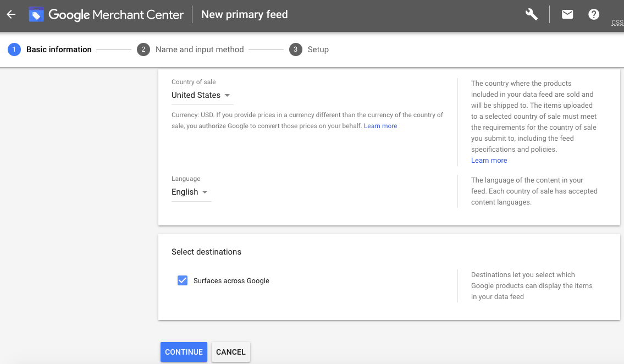The height and width of the screenshot is (364, 624).
Task: Click the CSS label at top right
Action: point(617,23)
